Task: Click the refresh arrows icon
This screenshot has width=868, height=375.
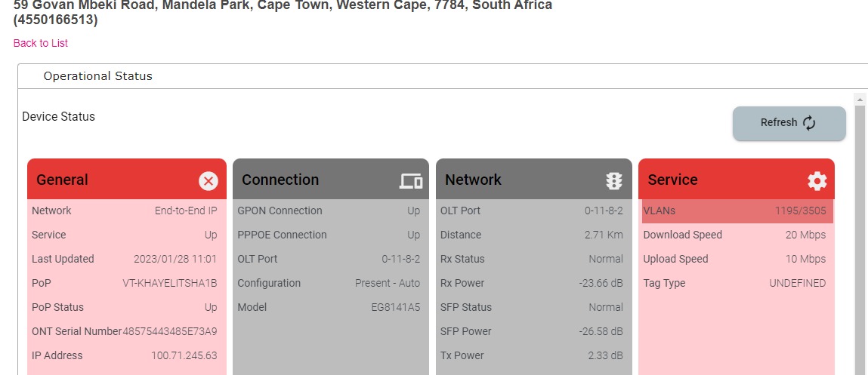Action: 809,123
